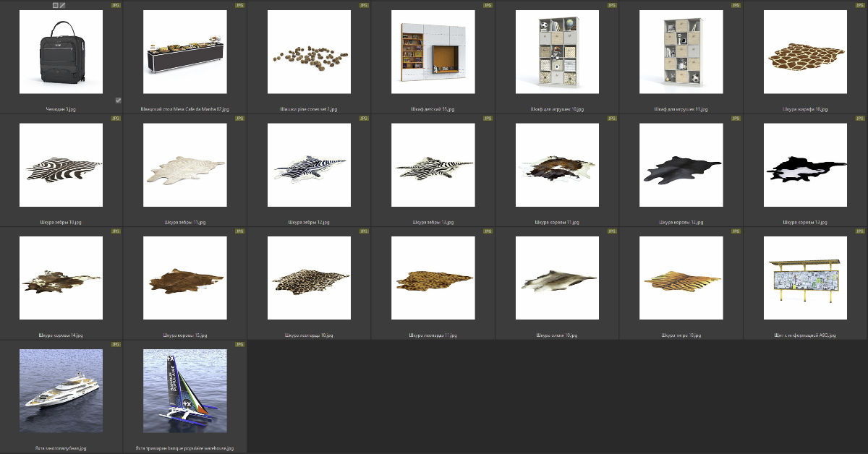
Task: Click the JPG badge on the pine cones thumbnail
Action: pyautogui.click(x=364, y=5)
